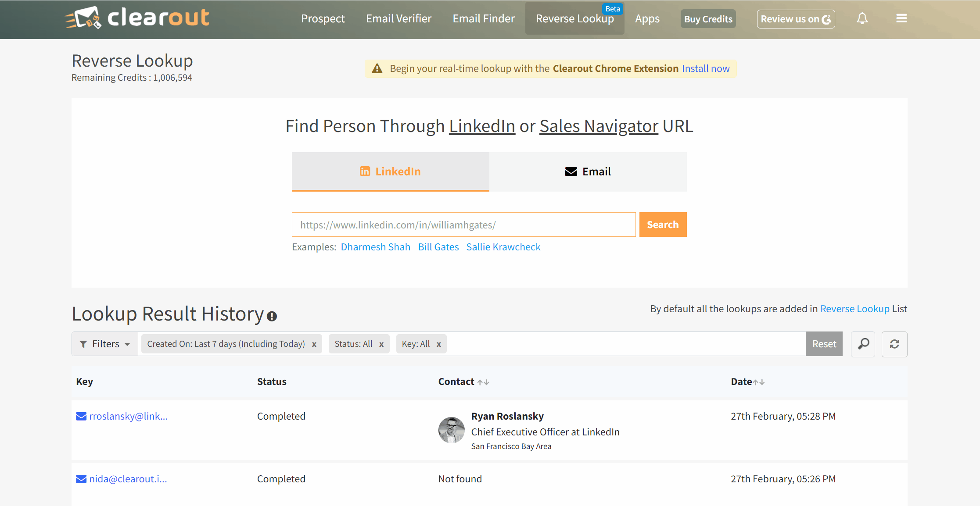
Task: Open the Email Verifier menu item
Action: tap(398, 18)
